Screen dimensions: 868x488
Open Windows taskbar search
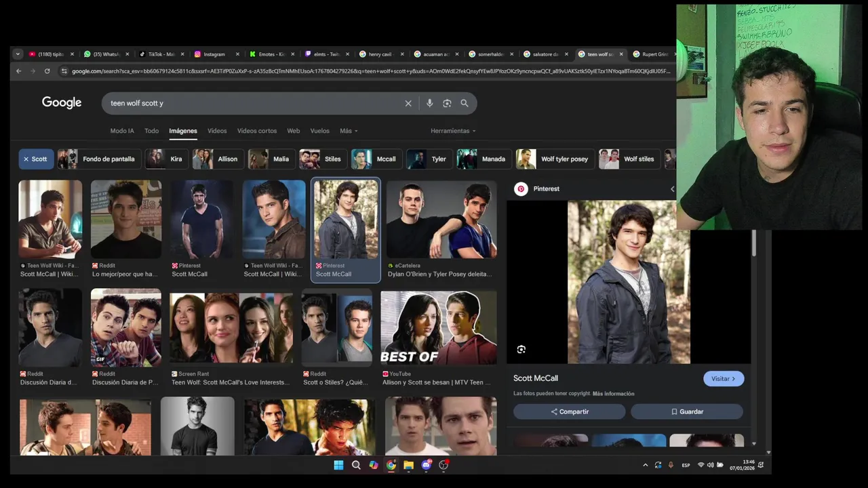click(x=356, y=465)
